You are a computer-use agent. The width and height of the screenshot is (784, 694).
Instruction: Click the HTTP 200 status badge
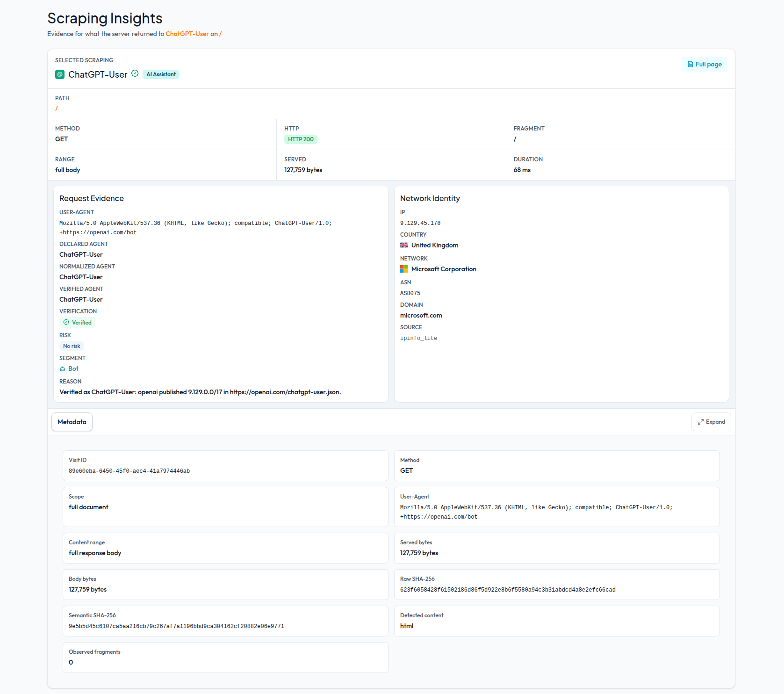click(301, 139)
